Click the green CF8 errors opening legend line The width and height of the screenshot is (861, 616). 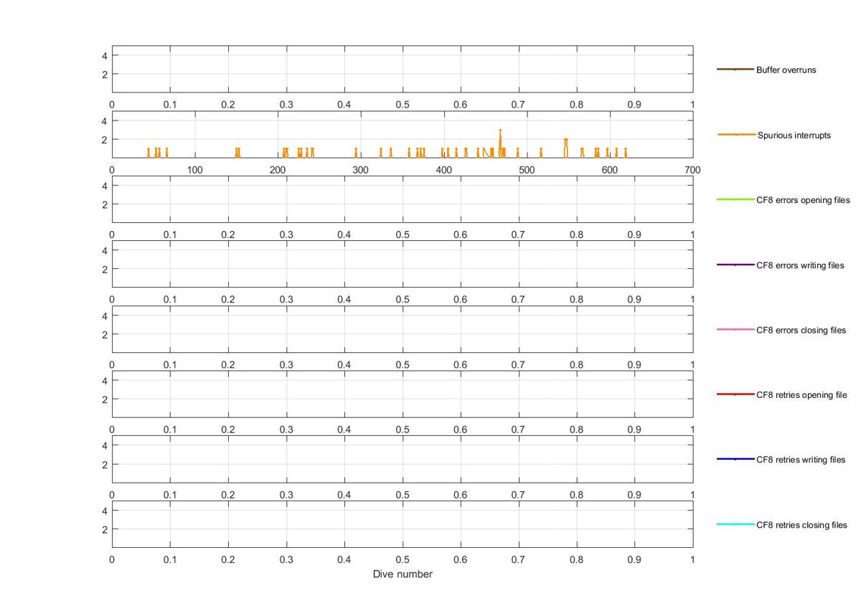[735, 199]
